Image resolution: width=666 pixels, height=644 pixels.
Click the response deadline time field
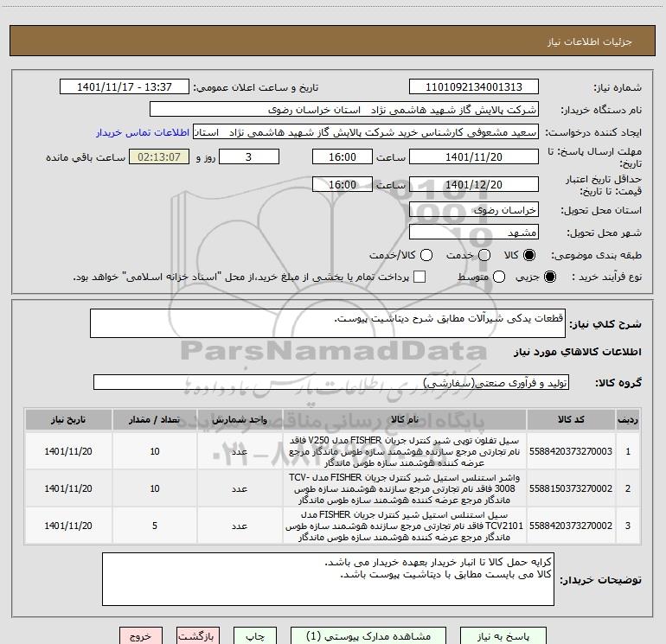pyautogui.click(x=343, y=156)
